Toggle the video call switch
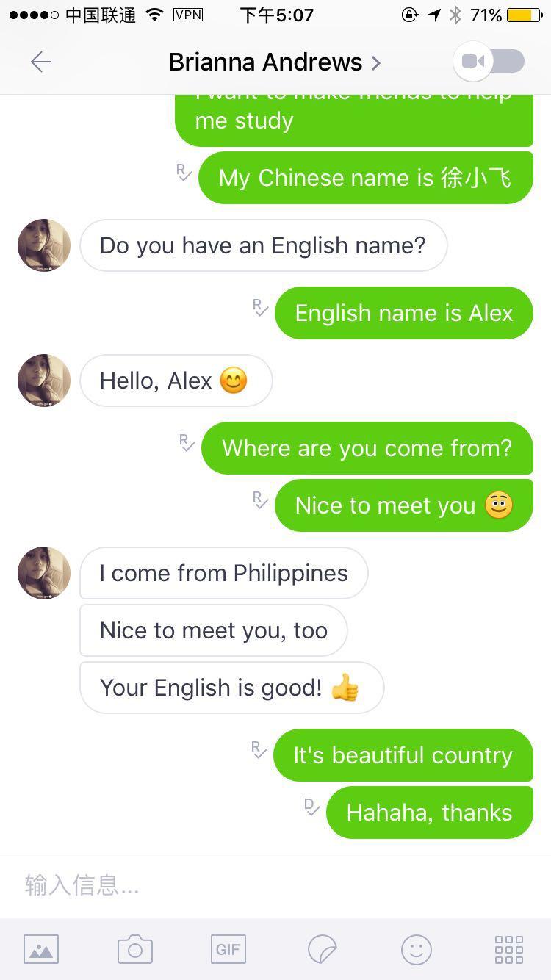This screenshot has height=980, width=551. tap(490, 62)
